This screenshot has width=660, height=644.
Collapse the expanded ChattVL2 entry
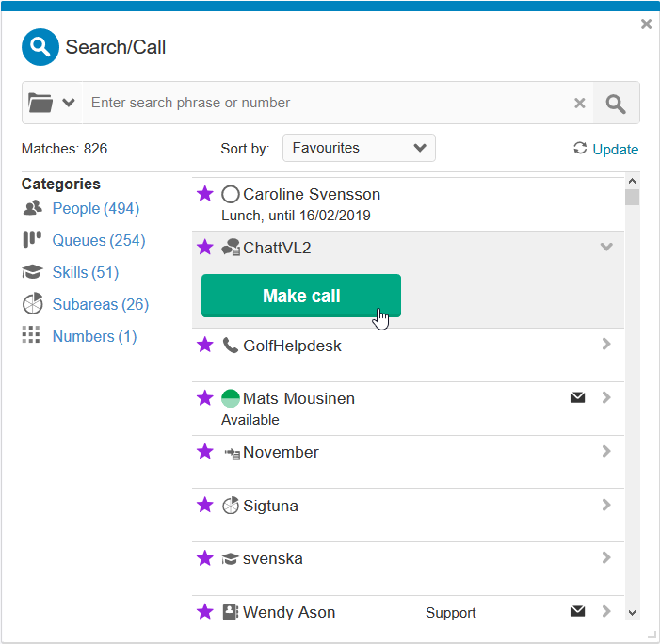point(606,247)
